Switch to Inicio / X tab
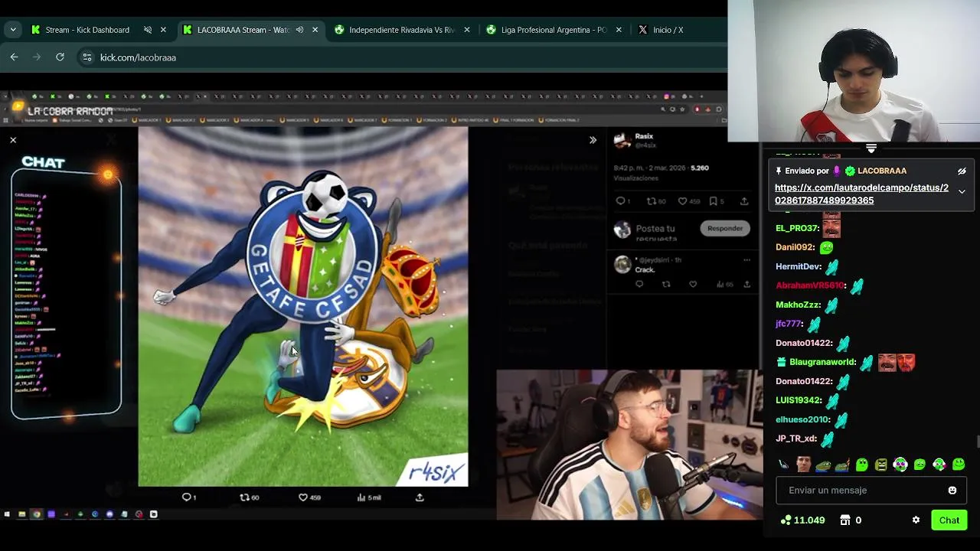Viewport: 980px width, 551px height. (668, 30)
